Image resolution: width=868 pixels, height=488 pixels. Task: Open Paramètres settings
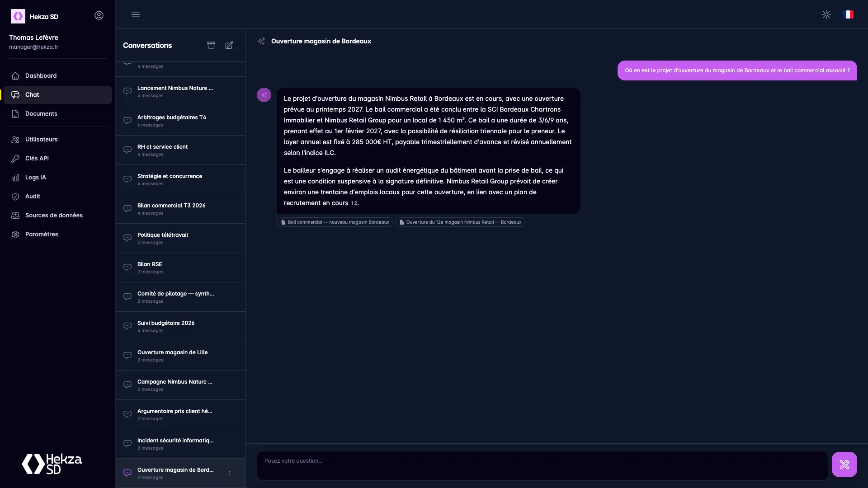[57, 234]
